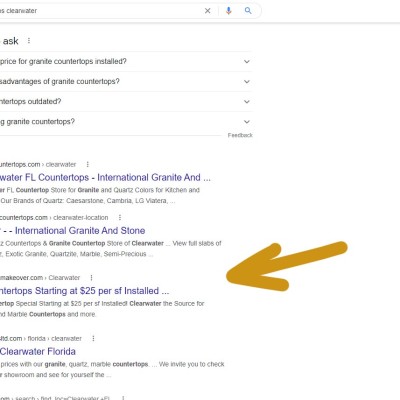Open three-dot menu next to makeover.com result
The width and height of the screenshot is (400, 400).
(91, 278)
